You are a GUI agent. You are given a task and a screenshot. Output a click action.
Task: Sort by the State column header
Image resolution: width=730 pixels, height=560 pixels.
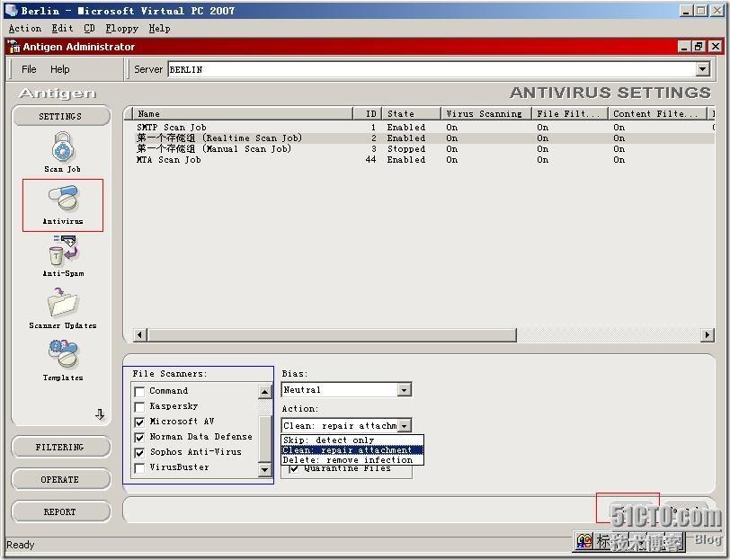point(411,113)
